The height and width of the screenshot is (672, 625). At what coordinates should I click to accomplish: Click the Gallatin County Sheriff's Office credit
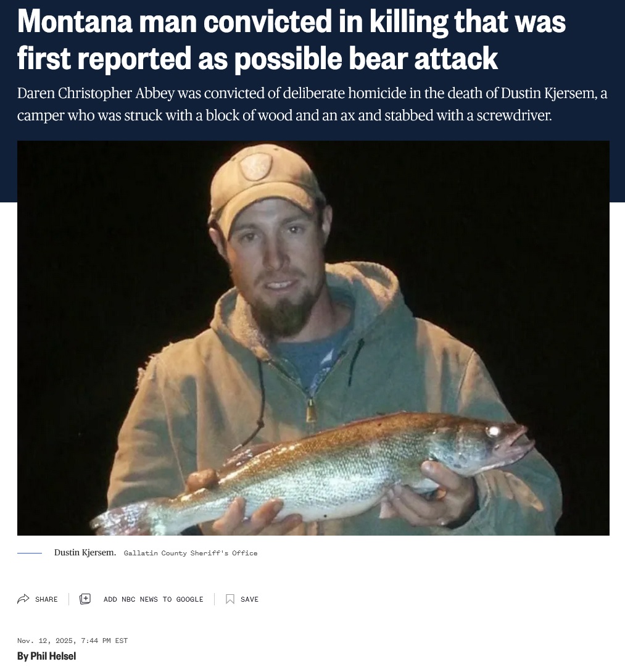[x=191, y=553]
